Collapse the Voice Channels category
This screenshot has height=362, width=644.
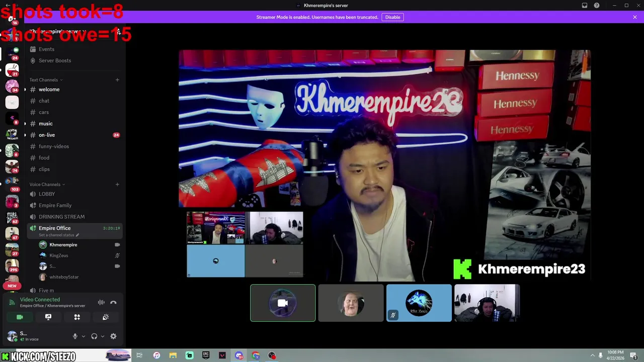(x=47, y=185)
